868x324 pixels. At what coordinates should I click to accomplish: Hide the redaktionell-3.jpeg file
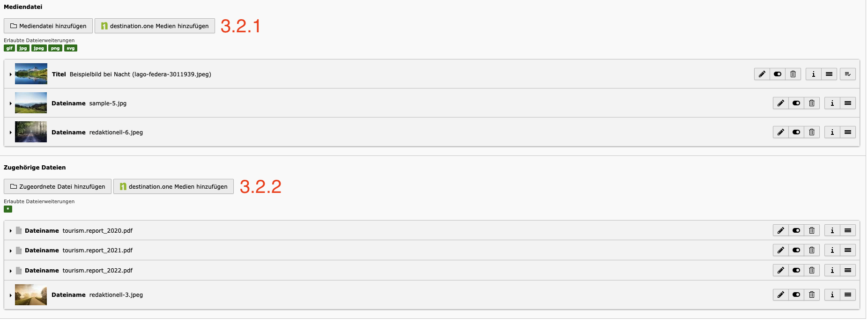[x=796, y=295]
